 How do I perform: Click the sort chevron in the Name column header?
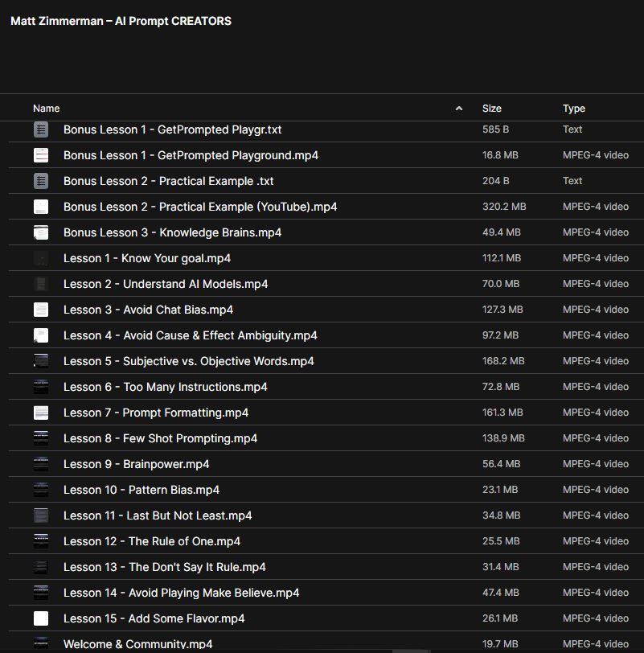pos(459,108)
